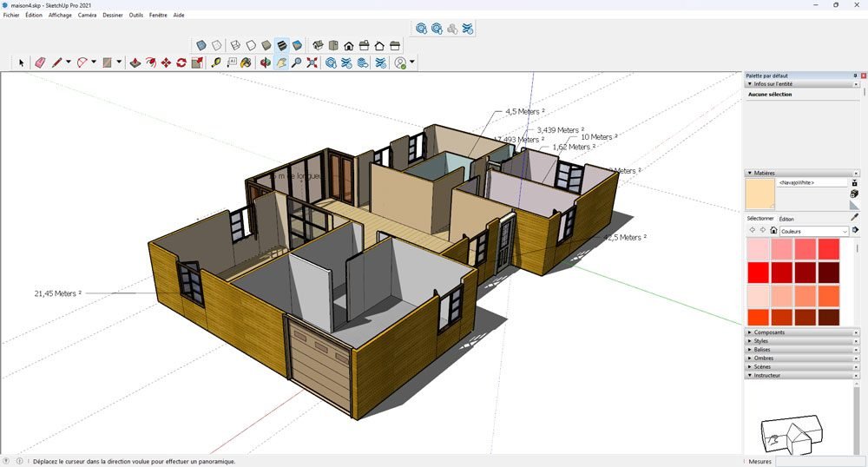
Task: Switch to Monochrome face style
Action: point(297,45)
